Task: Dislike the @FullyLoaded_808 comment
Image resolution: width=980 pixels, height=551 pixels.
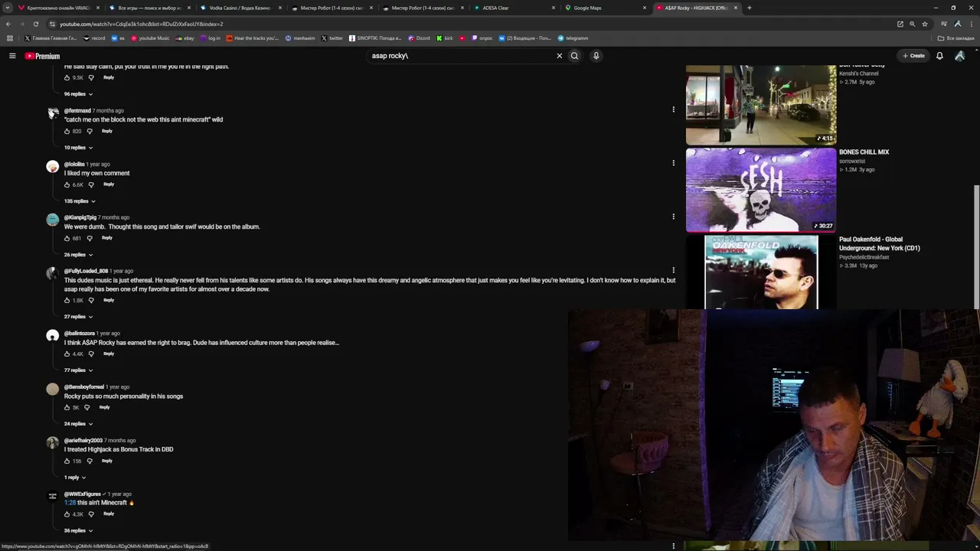Action: tap(91, 300)
